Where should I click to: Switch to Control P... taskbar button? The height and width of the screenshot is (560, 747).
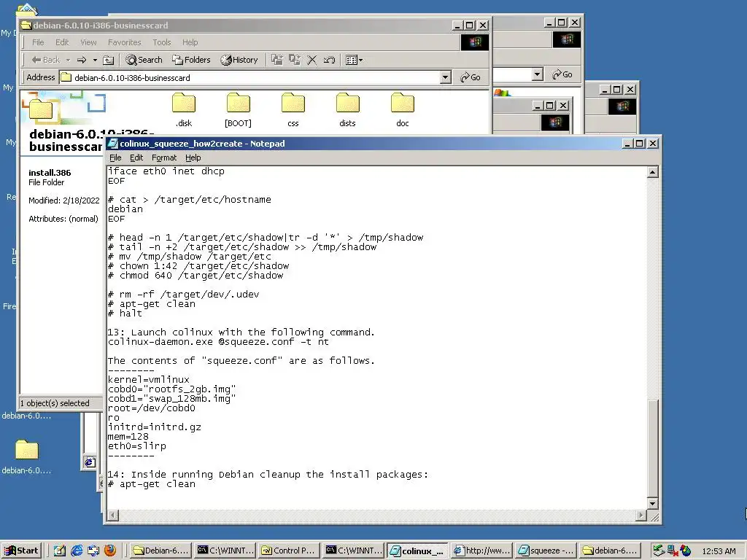[290, 551]
